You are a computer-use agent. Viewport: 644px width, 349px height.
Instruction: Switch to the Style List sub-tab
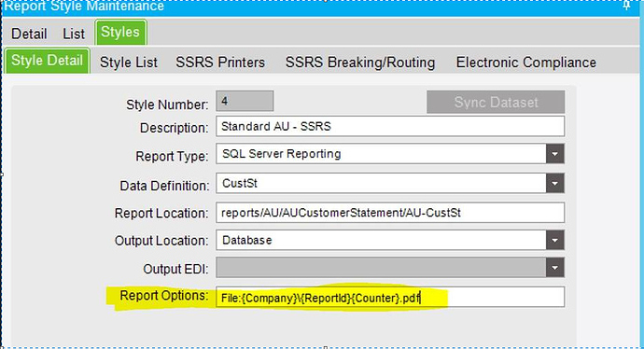pyautogui.click(x=129, y=63)
